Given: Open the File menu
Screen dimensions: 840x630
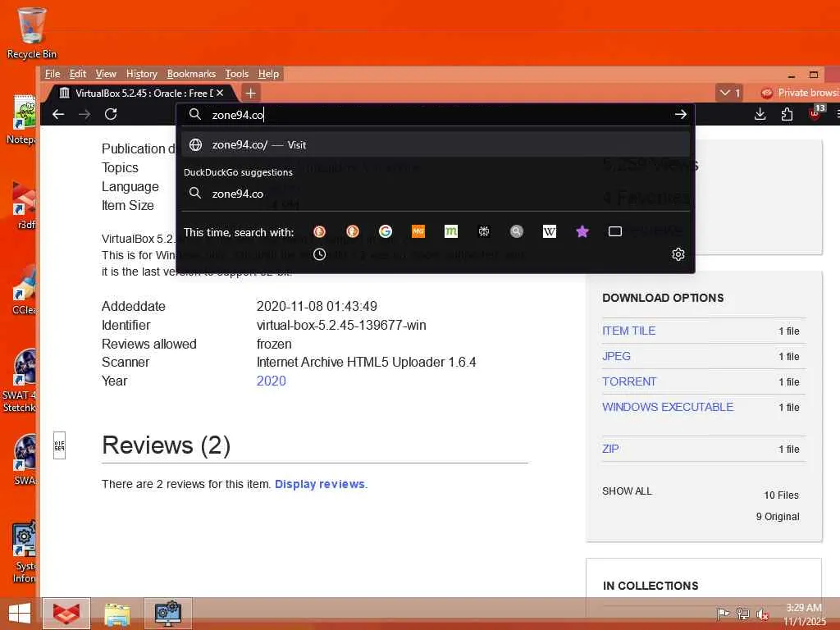Looking at the screenshot, I should [52, 74].
